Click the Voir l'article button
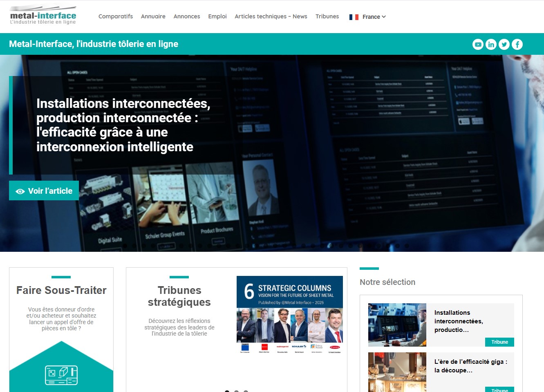The width and height of the screenshot is (544, 392). 44,191
